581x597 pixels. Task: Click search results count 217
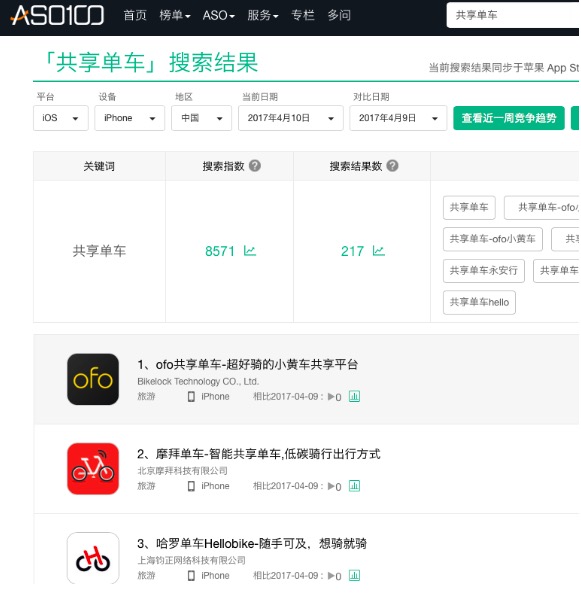pos(352,251)
